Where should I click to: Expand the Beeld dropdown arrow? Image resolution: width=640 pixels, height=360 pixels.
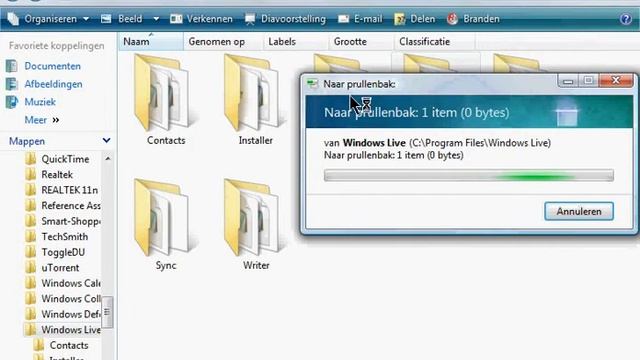pos(156,19)
